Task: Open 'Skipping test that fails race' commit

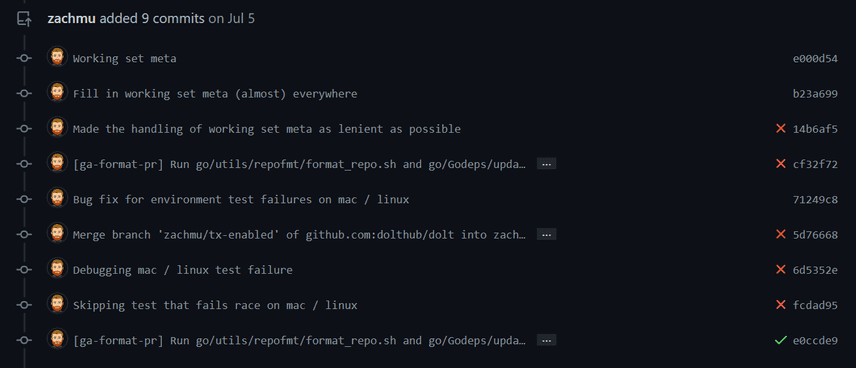Action: (x=215, y=305)
